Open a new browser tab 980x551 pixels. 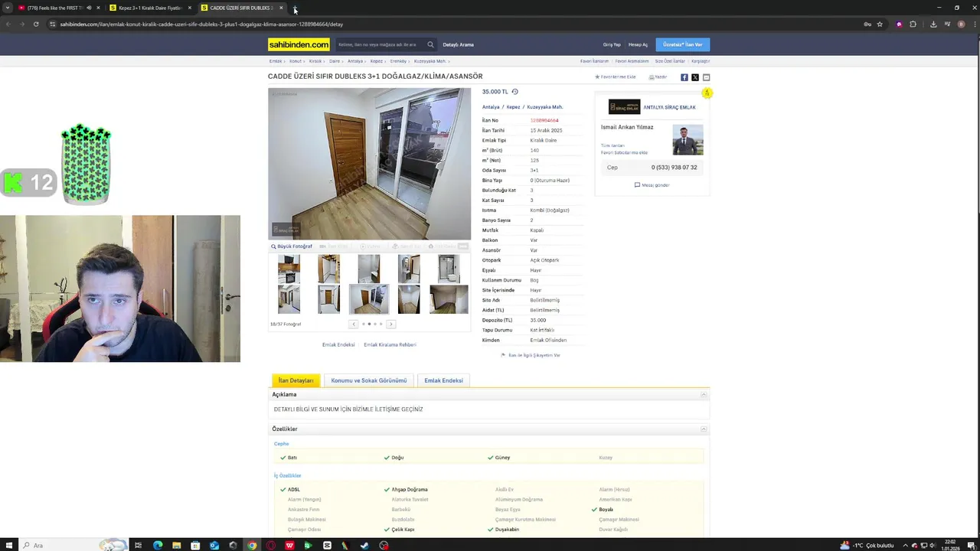[296, 8]
